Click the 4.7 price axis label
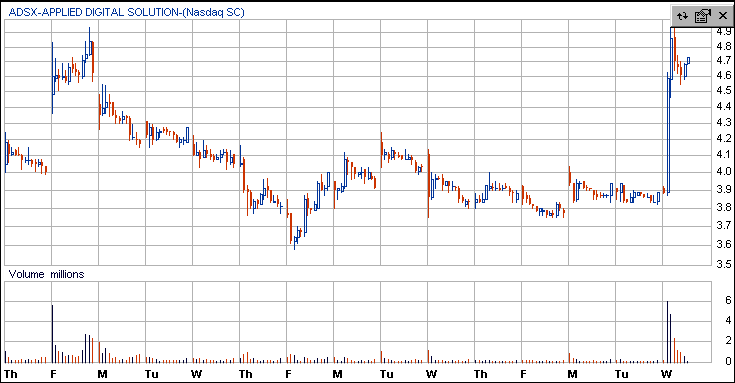 (724, 60)
